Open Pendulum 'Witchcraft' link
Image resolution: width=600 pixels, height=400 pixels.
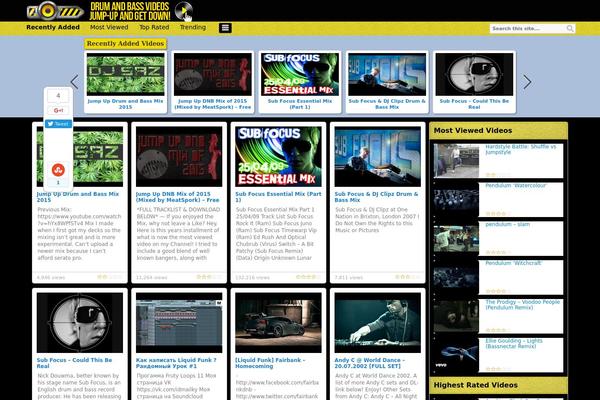[x=514, y=263]
